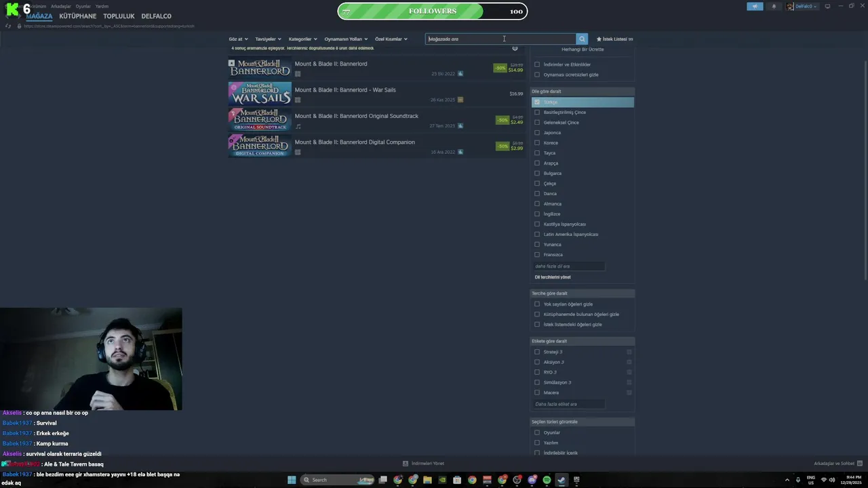868x488 pixels.
Task: Open Spotify from the taskbar
Action: point(547,480)
